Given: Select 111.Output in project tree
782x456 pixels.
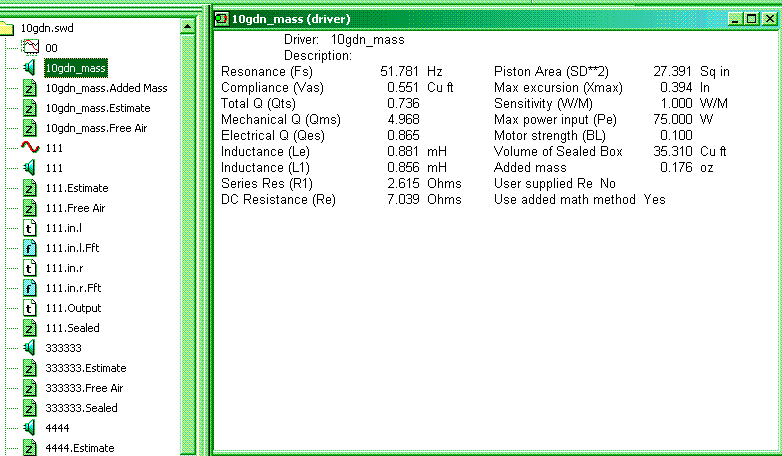Looking at the screenshot, I should coord(73,308).
